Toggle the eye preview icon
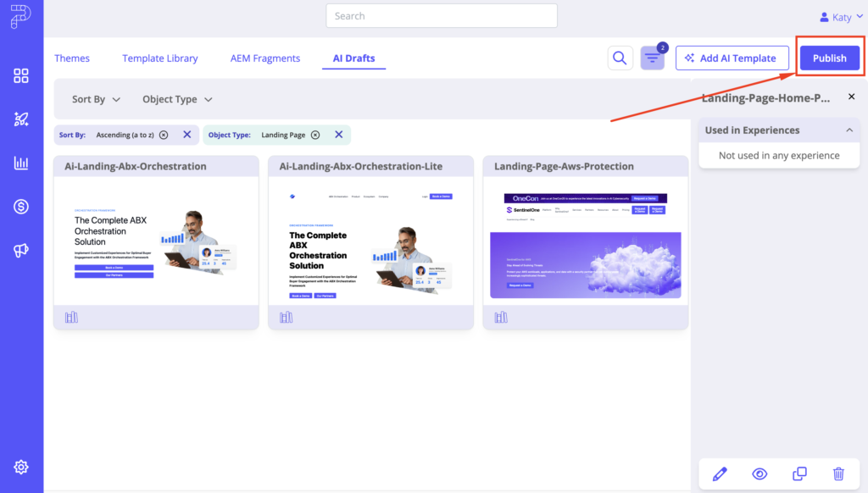This screenshot has width=868, height=493. pos(759,474)
